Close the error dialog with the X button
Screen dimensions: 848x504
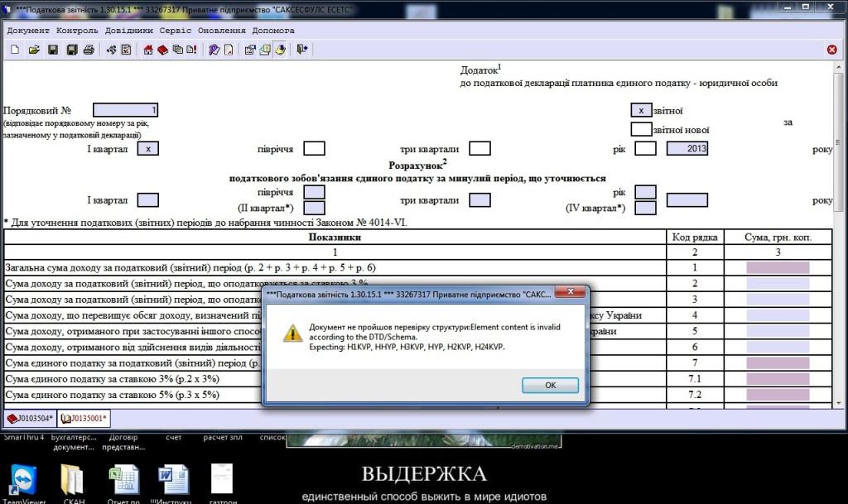[571, 294]
